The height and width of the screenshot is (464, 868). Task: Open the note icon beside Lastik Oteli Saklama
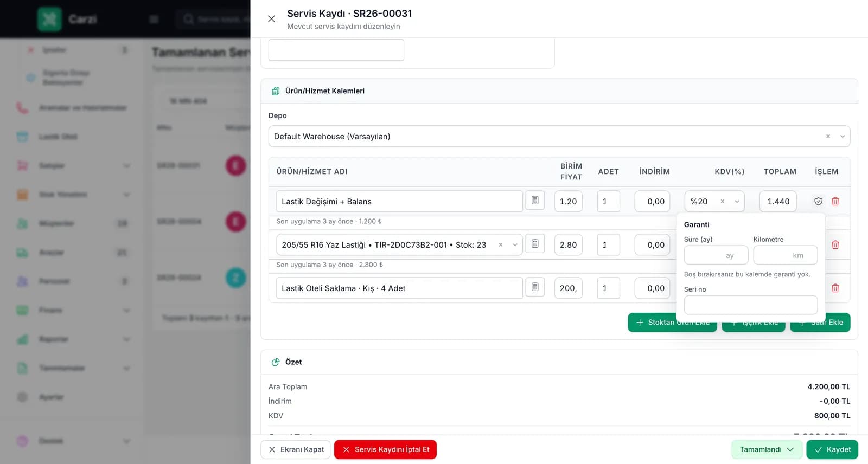tap(535, 287)
